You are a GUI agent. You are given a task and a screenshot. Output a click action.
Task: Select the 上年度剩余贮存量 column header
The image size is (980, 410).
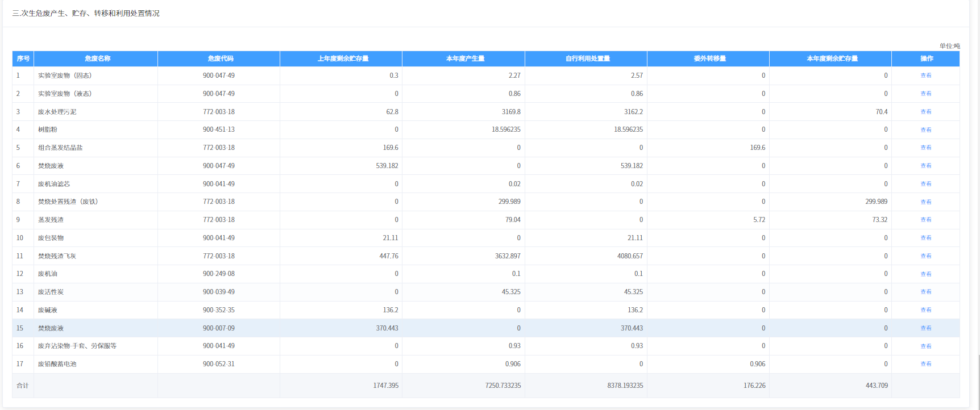tap(343, 58)
